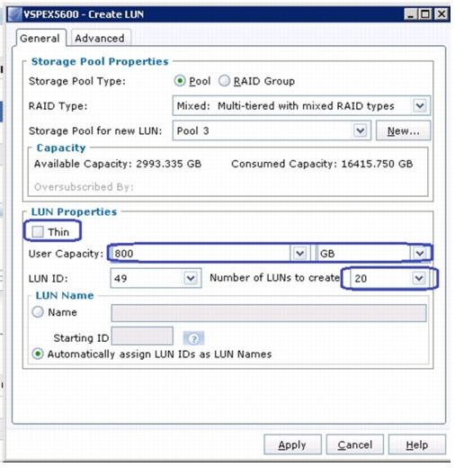
Task: Click the Oversubscribed By: label
Action: pyautogui.click(x=84, y=187)
